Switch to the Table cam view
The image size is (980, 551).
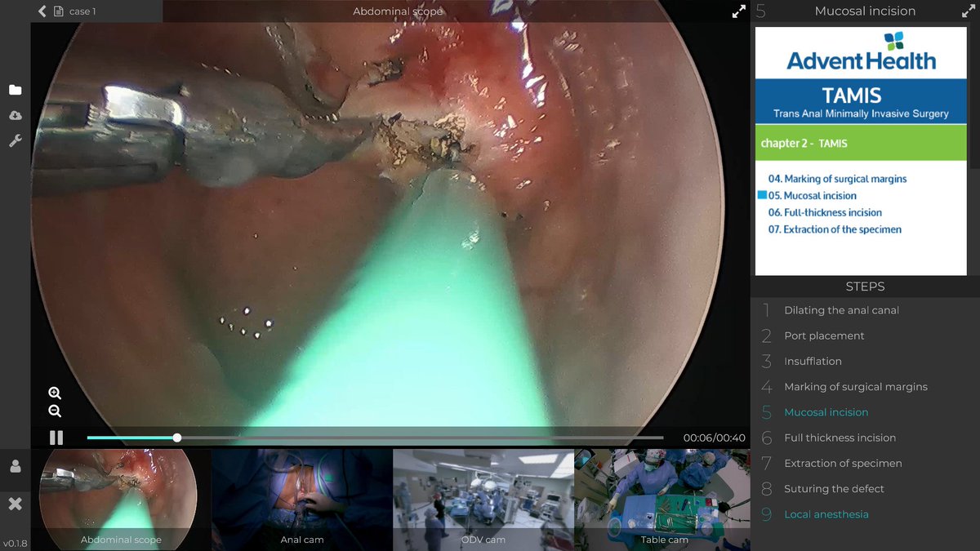click(x=662, y=499)
